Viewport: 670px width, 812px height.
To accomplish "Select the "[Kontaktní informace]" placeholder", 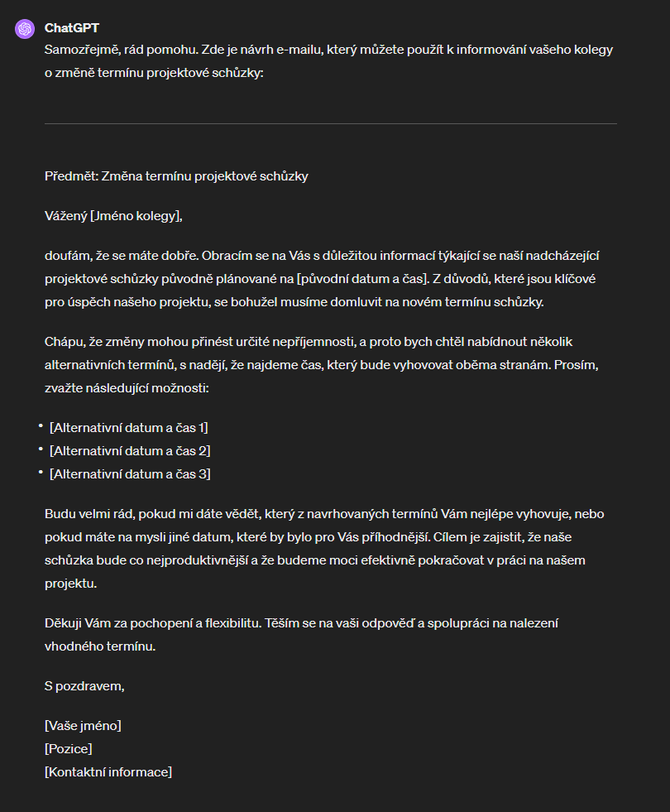I will coord(108,772).
